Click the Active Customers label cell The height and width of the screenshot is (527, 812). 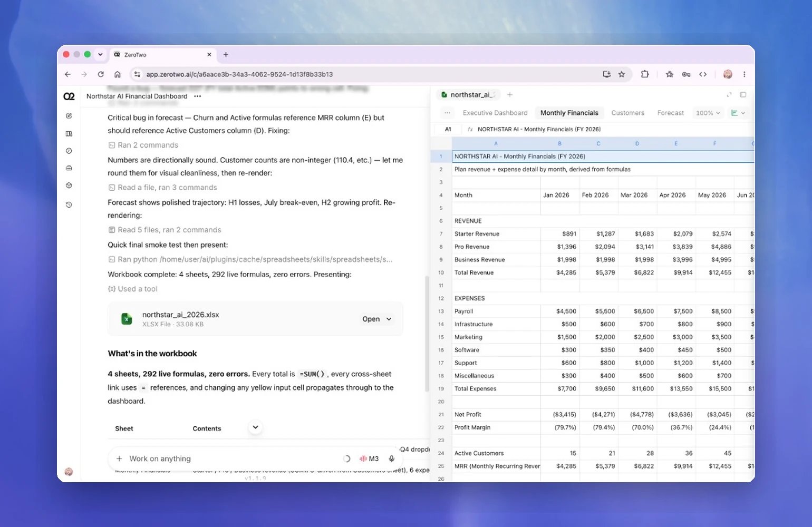click(496, 453)
